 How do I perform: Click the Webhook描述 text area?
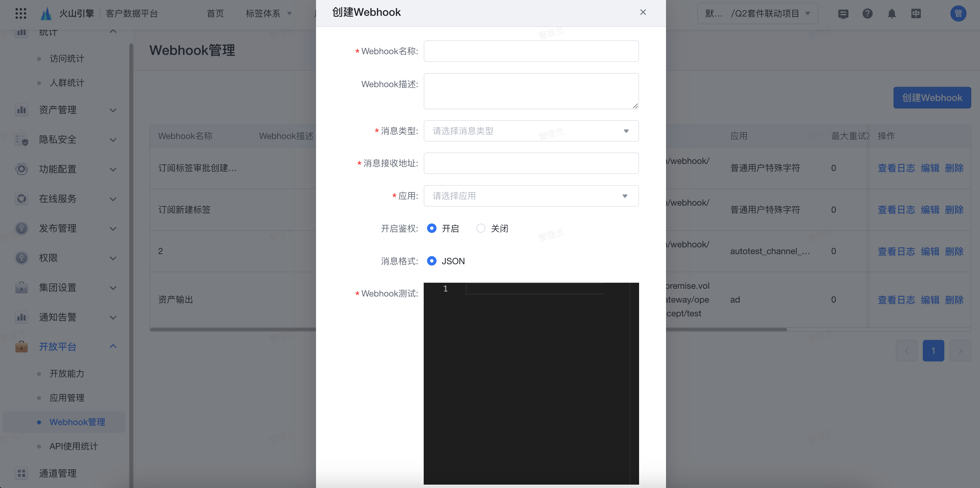[x=531, y=91]
